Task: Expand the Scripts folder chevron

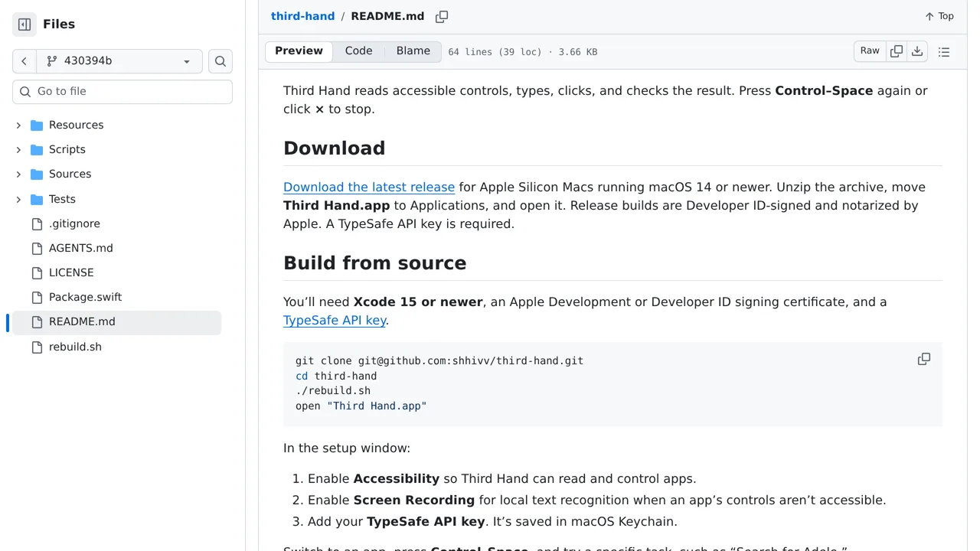Action: click(x=18, y=150)
